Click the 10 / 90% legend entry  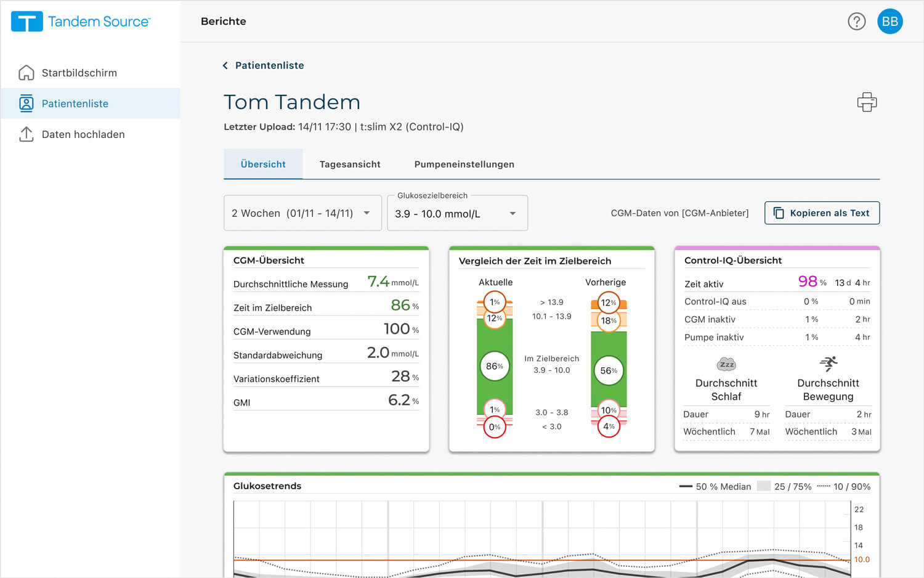coord(844,486)
